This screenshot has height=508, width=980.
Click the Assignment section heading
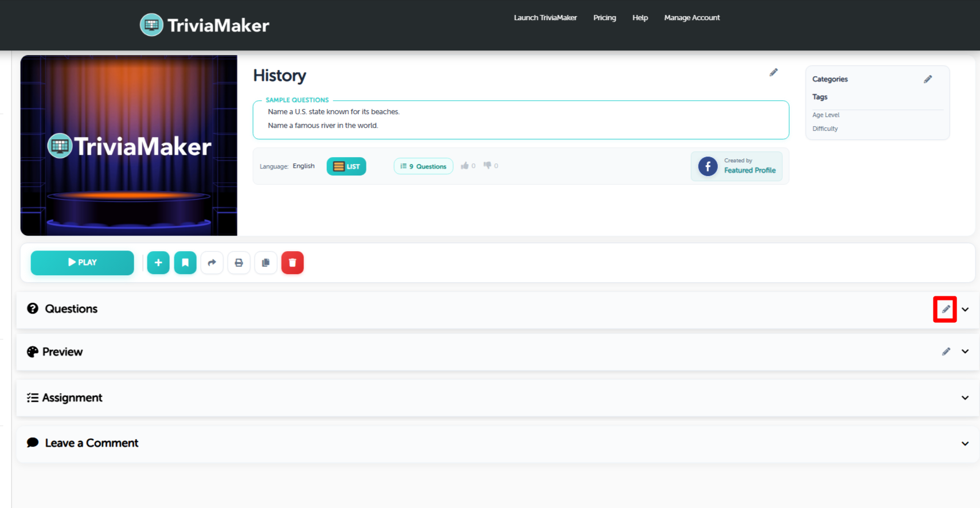pyautogui.click(x=72, y=397)
